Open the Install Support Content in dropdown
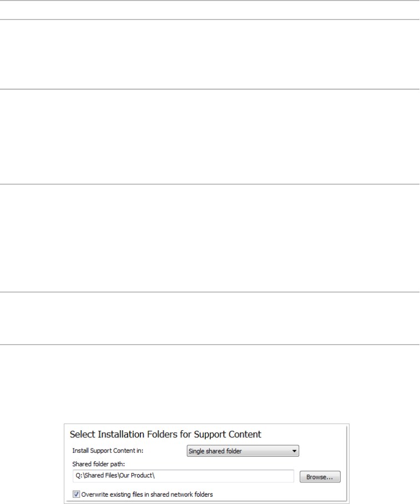The width and height of the screenshot is (420, 504). [x=243, y=451]
